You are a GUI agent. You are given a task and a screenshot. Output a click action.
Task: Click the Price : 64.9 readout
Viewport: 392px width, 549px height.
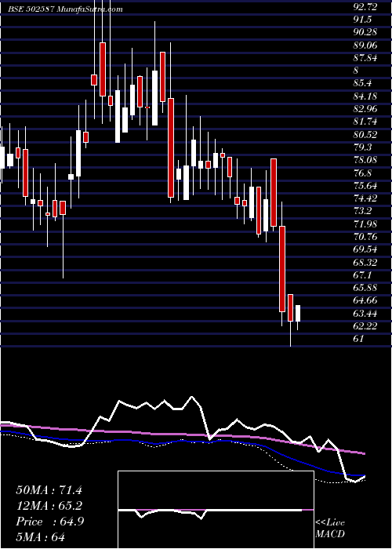click(x=49, y=522)
